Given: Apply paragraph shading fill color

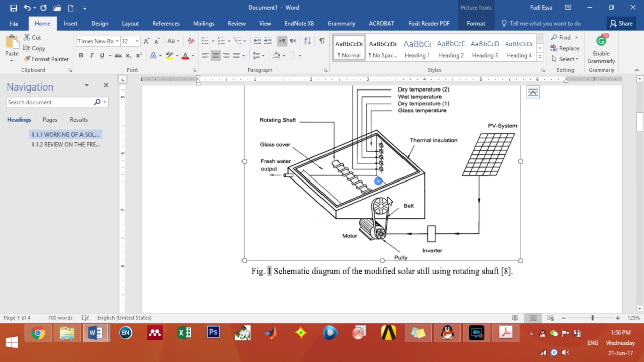Looking at the screenshot, I should click(x=276, y=56).
